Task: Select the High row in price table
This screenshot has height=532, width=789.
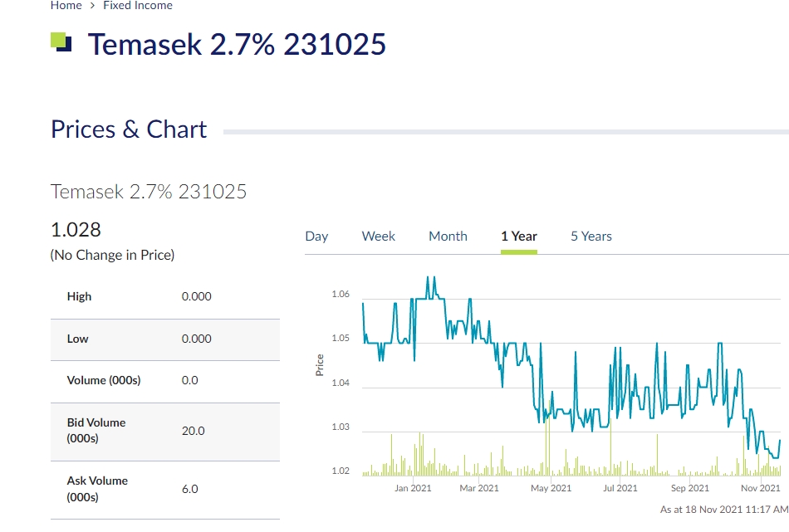Action: 164,297
